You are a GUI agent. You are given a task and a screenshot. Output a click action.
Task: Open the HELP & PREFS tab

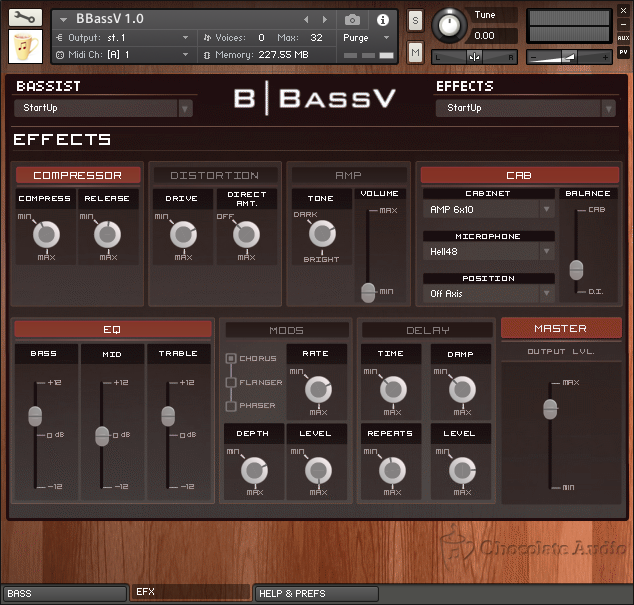tap(316, 593)
